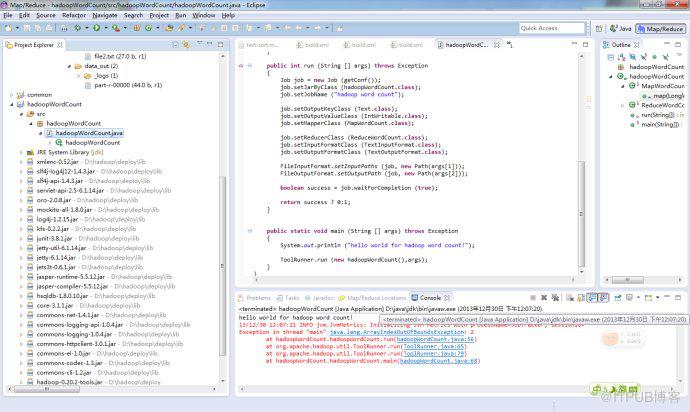Click the Sort alphabetically icon in Outline
The image size is (690, 412).
point(621,57)
